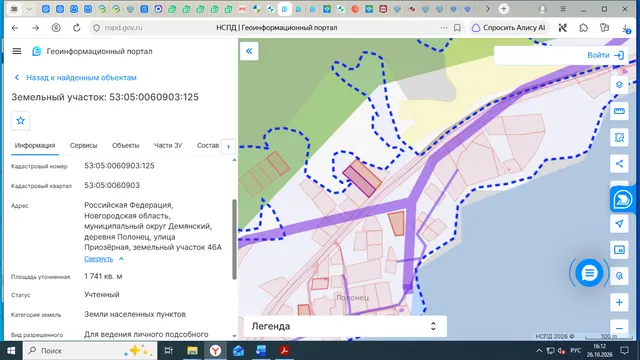Share the current map view

pyautogui.click(x=619, y=164)
